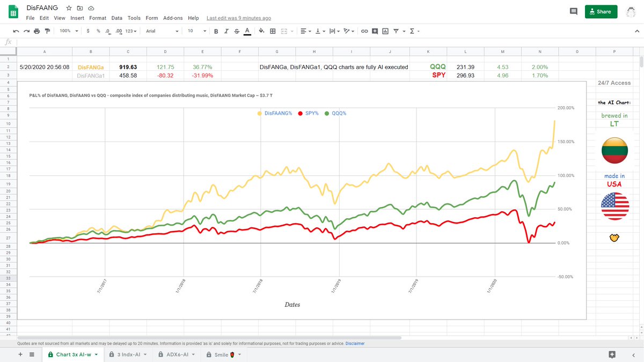
Task: Toggle strikethrough formatting
Action: [x=237, y=31]
